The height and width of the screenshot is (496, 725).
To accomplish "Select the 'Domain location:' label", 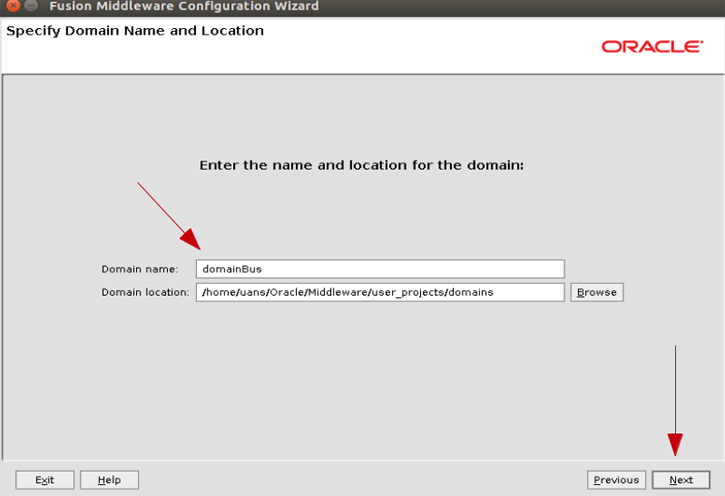I will tap(145, 292).
